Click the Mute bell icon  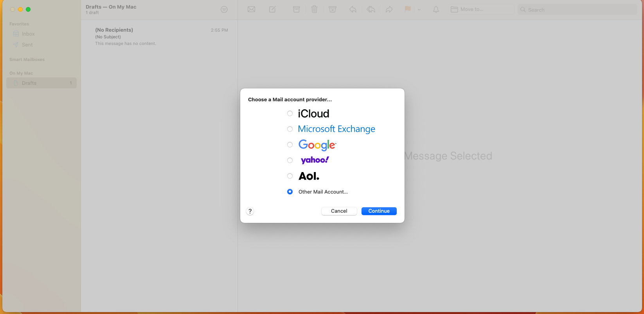[x=436, y=9]
